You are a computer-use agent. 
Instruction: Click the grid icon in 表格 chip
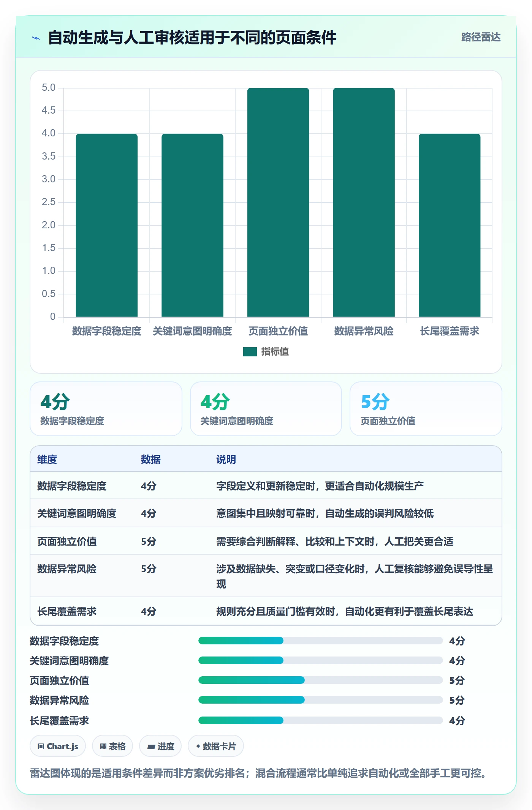(x=103, y=747)
